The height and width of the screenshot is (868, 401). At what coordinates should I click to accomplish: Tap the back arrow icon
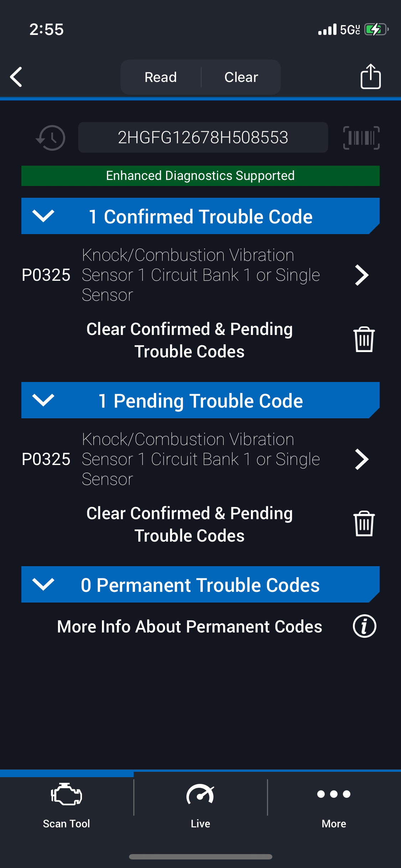(x=16, y=77)
